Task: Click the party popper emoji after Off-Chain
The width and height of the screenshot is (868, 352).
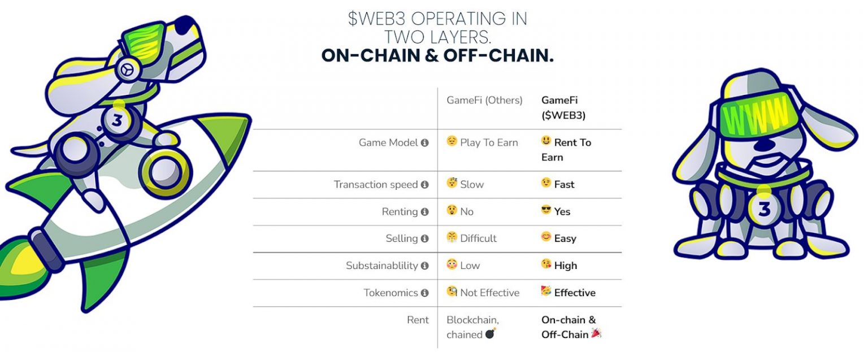Action: coord(596,333)
